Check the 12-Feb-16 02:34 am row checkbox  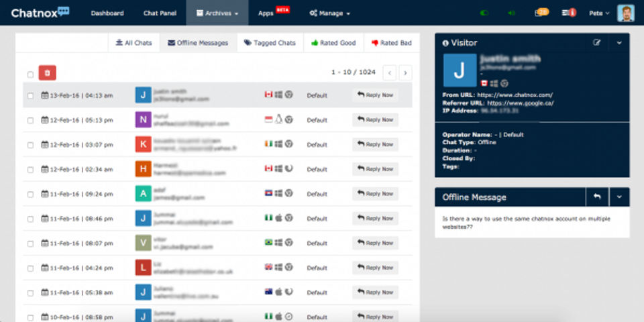point(30,170)
